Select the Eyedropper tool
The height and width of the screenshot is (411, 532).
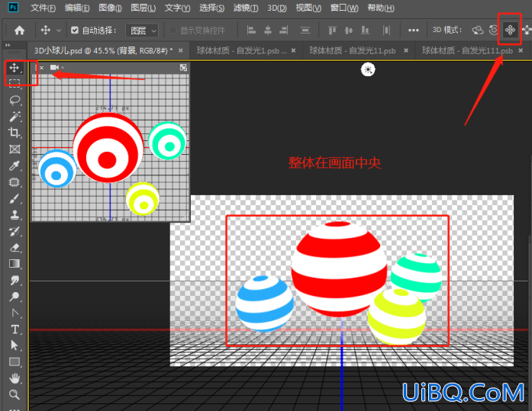(15, 165)
